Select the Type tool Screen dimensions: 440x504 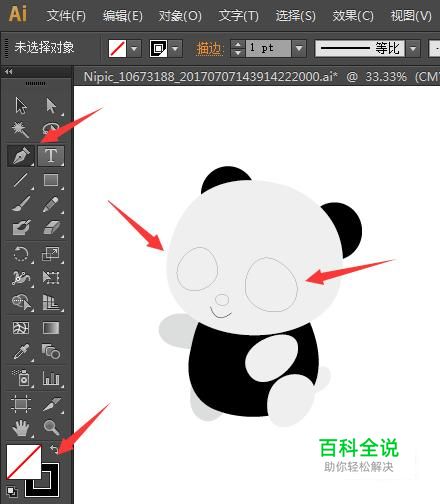coord(51,156)
